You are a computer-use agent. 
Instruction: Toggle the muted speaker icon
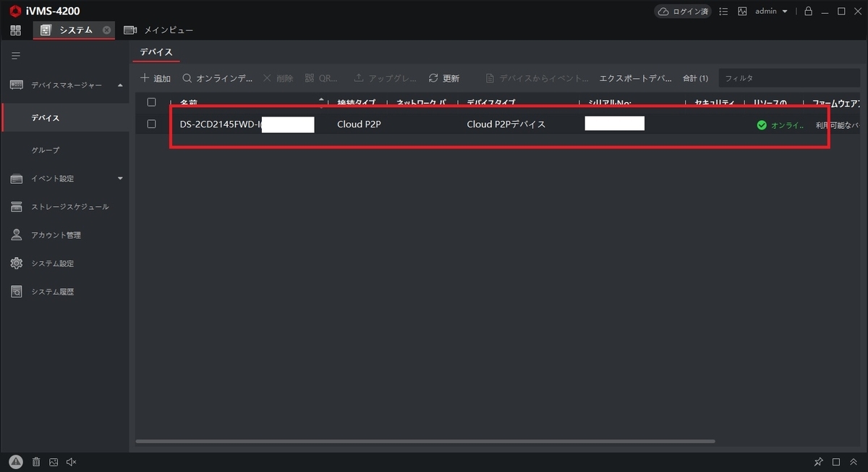(71, 462)
